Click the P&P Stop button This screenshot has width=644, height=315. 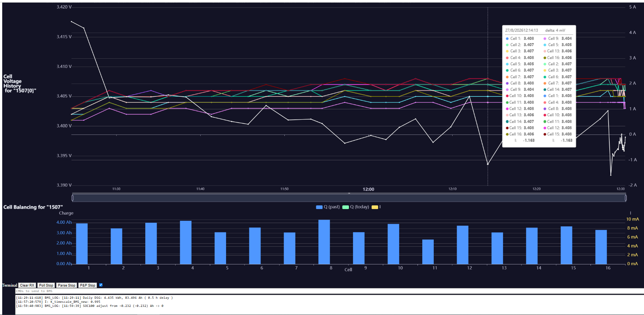tap(88, 285)
